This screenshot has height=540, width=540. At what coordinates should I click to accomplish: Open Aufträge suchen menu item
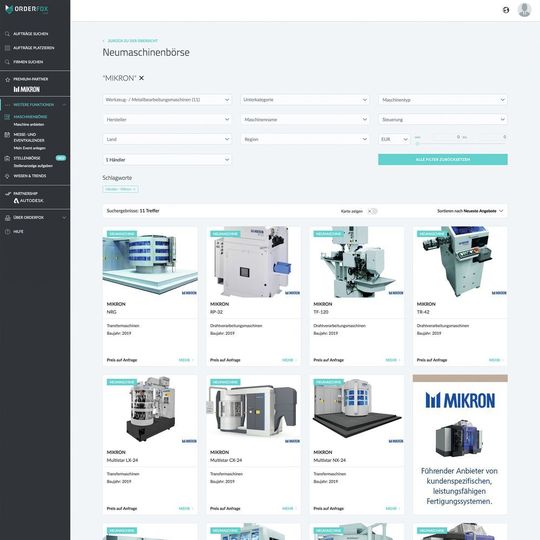coord(31,34)
